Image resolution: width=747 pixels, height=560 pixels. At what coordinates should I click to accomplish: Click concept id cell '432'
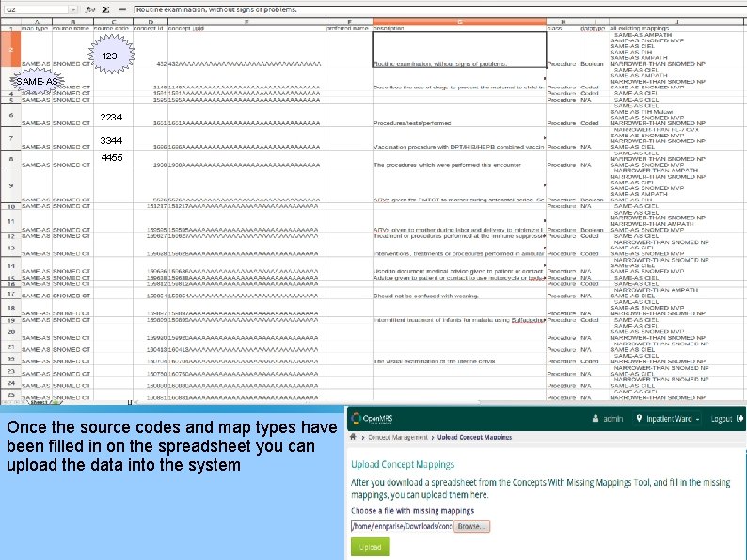tap(151, 49)
